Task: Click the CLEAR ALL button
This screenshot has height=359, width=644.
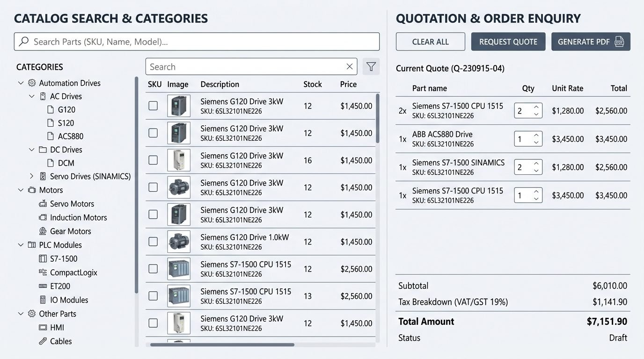Action: [x=431, y=42]
